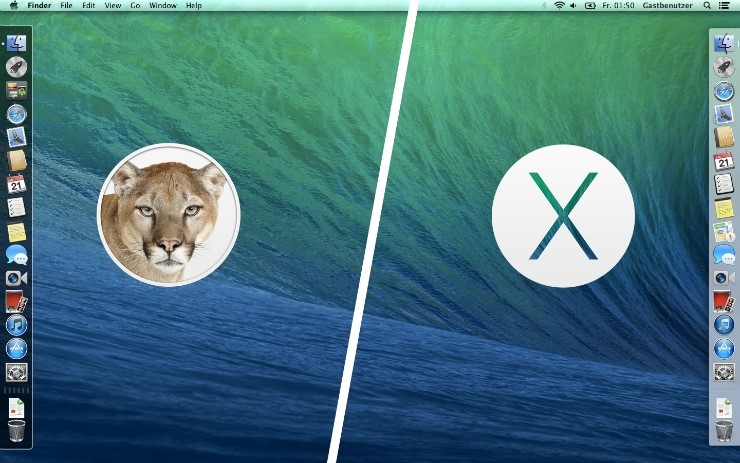Image resolution: width=740 pixels, height=463 pixels.
Task: Open the View menu
Action: pos(113,6)
